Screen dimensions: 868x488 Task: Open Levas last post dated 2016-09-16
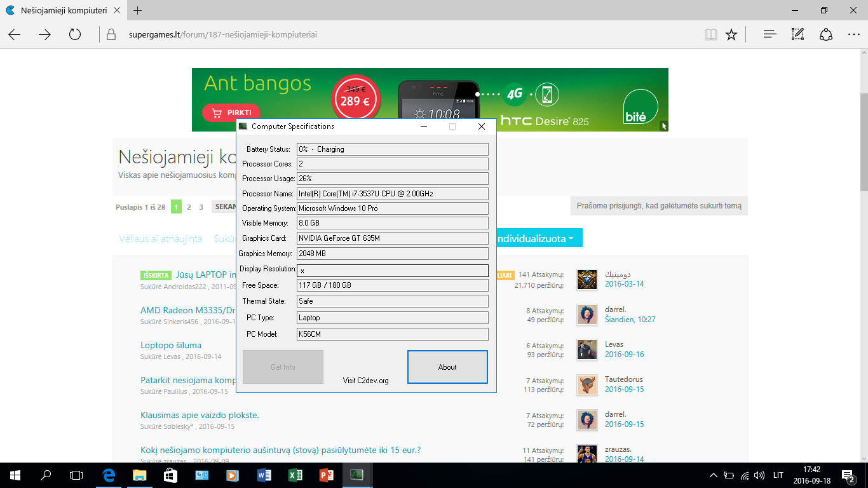coord(624,355)
